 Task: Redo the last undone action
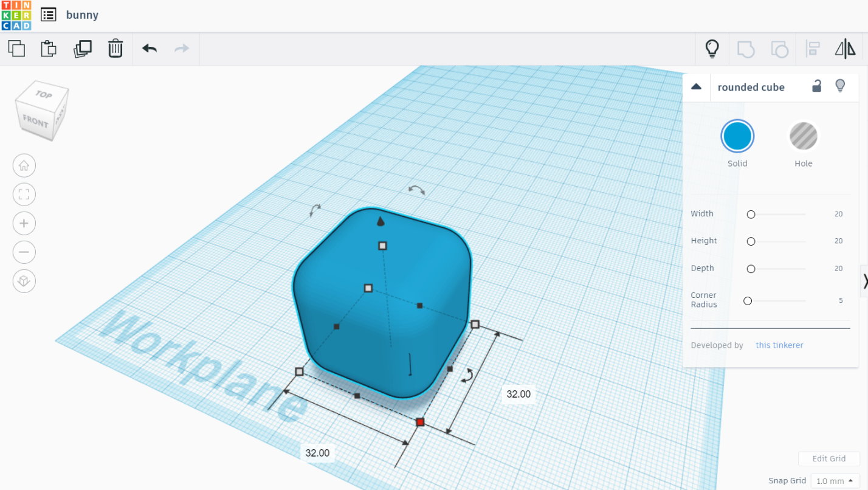pos(182,48)
